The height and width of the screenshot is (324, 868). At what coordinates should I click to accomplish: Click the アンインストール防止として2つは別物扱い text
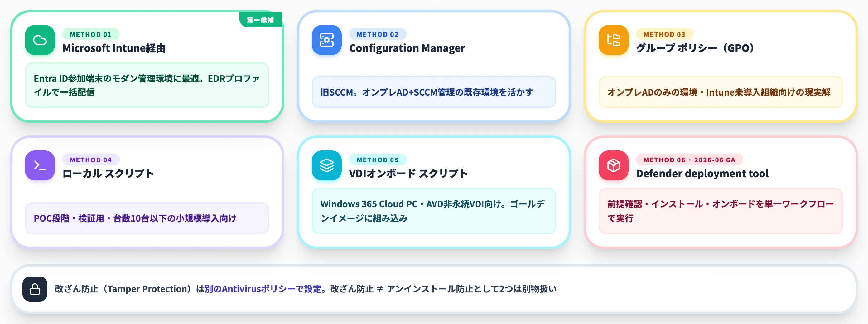[x=471, y=289]
